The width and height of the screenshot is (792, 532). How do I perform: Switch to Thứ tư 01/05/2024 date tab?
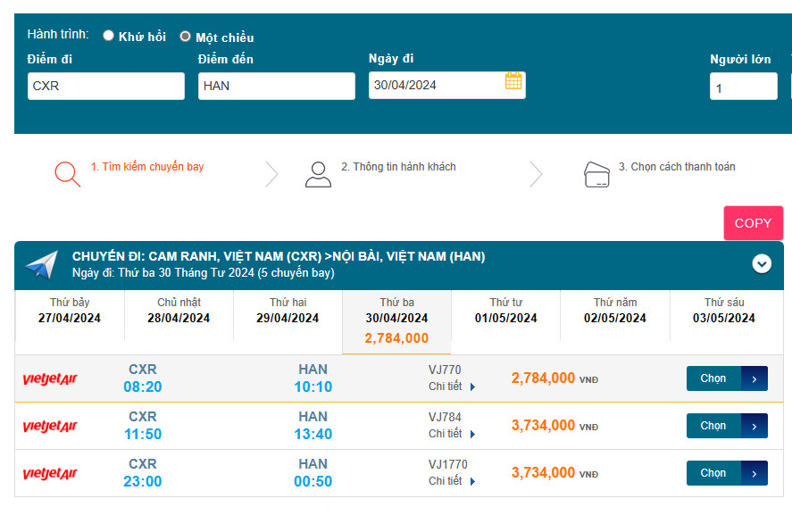click(505, 311)
